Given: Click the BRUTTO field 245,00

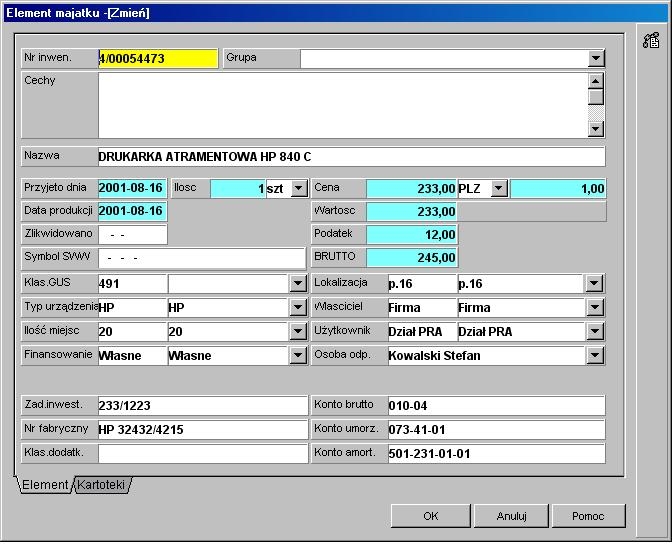Looking at the screenshot, I should 411,258.
